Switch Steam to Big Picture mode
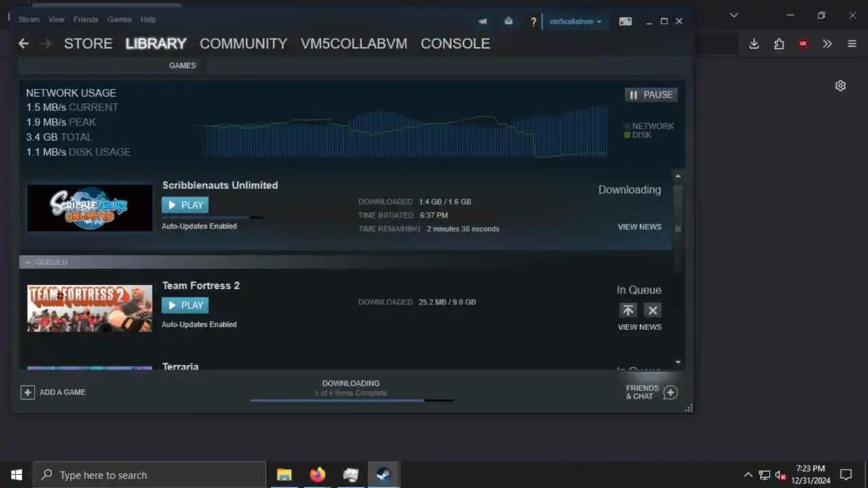Viewport: 868px width, 488px height. click(626, 21)
